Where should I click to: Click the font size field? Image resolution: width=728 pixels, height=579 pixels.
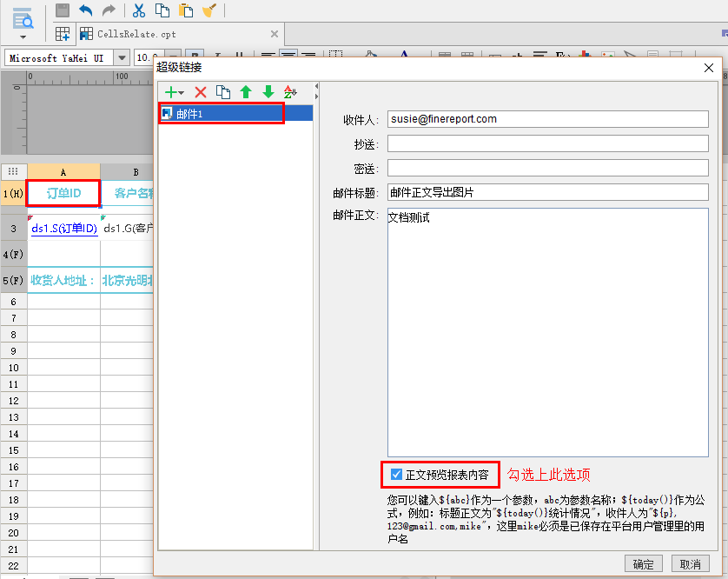coord(148,58)
